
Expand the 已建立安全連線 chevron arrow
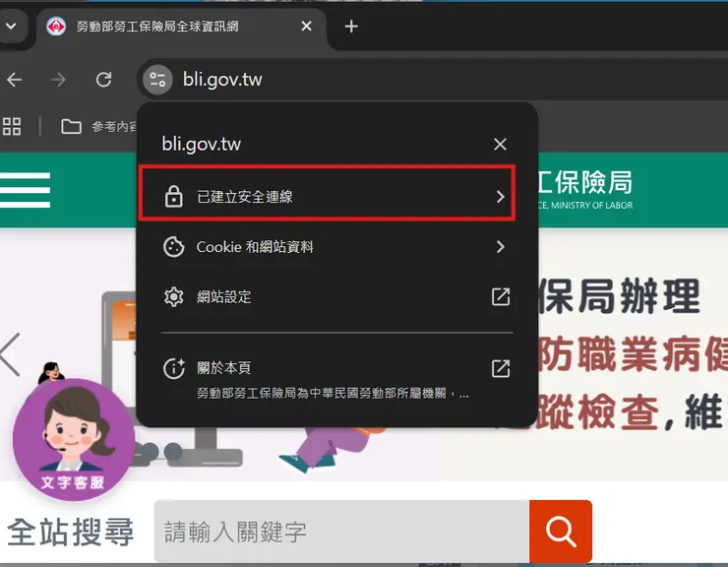(500, 197)
